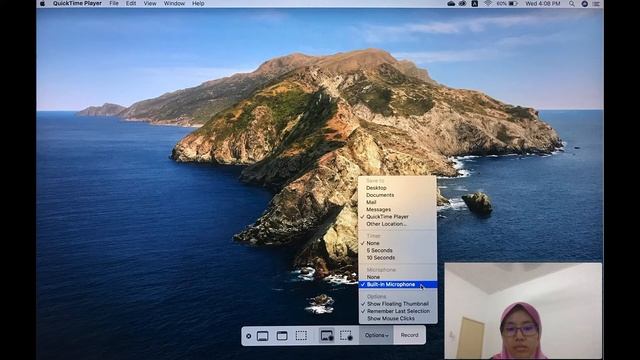The width and height of the screenshot is (640, 360).
Task: Open the Edit menu
Action: click(131, 3)
